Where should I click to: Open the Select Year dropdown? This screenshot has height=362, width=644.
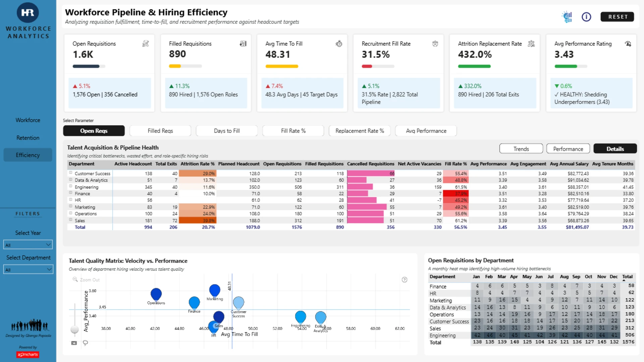pyautogui.click(x=28, y=245)
